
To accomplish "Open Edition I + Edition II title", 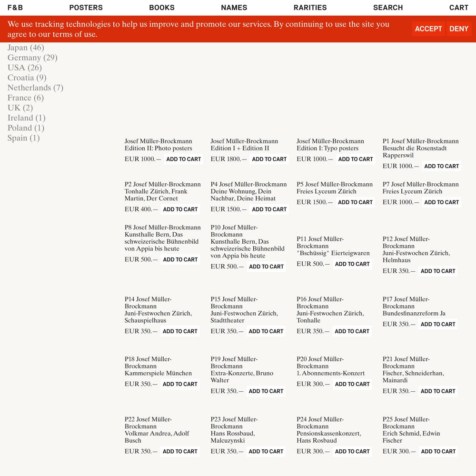I will coord(244,145).
